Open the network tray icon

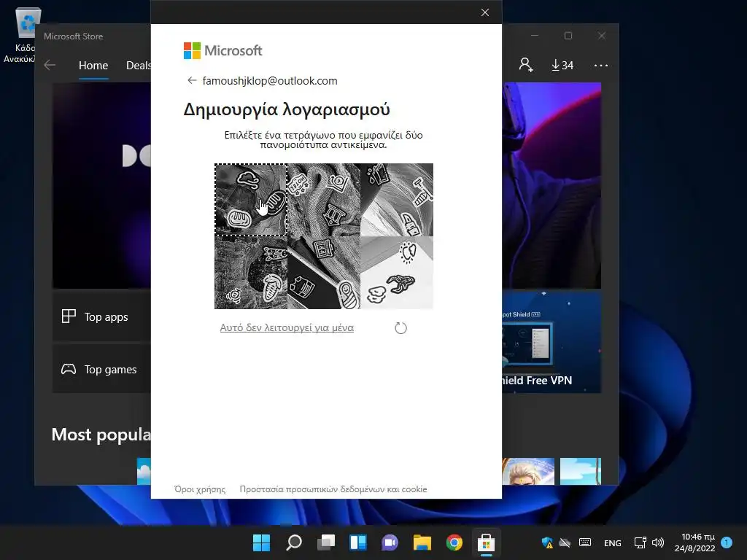click(x=640, y=542)
